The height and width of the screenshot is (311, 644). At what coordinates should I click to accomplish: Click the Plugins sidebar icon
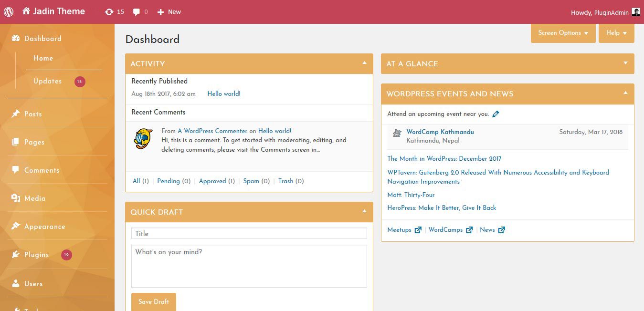pyautogui.click(x=16, y=255)
